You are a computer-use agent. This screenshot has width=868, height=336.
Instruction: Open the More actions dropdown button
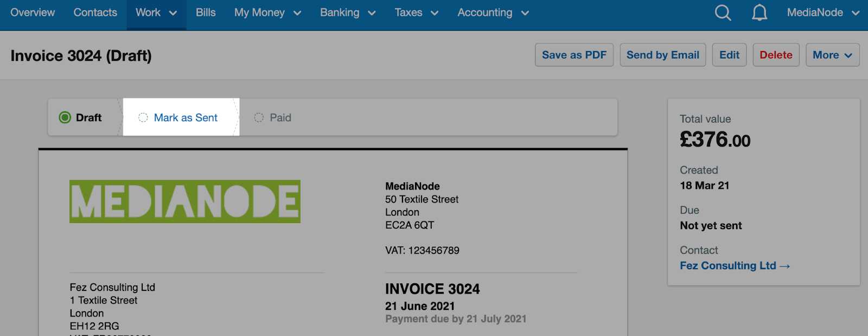tap(833, 55)
